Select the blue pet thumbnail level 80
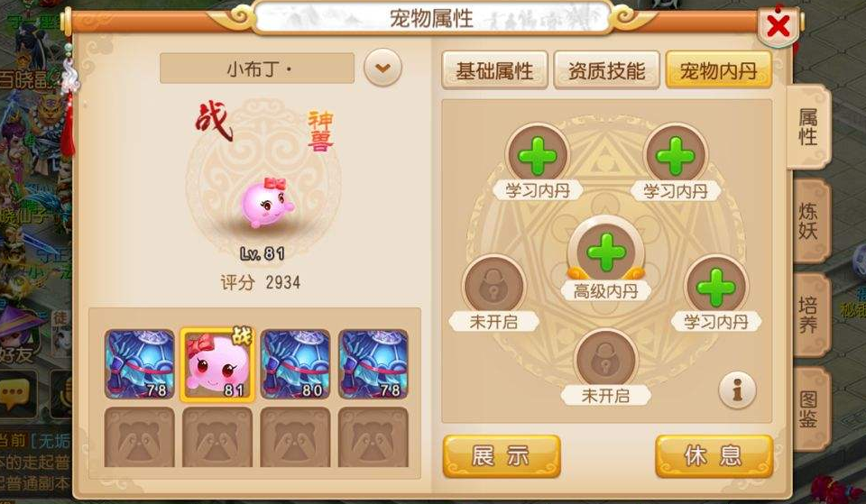Image resolution: width=866 pixels, height=504 pixels. click(296, 364)
